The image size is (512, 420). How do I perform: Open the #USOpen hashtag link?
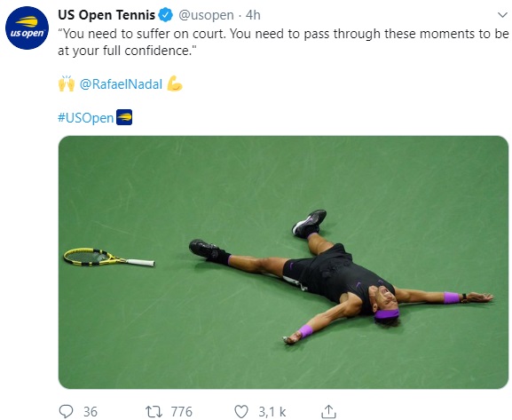(85, 118)
